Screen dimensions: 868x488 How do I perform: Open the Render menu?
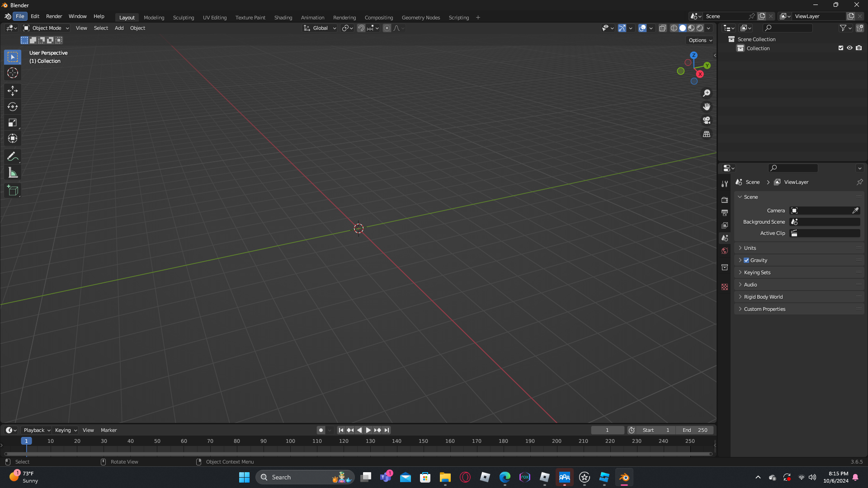coord(54,16)
